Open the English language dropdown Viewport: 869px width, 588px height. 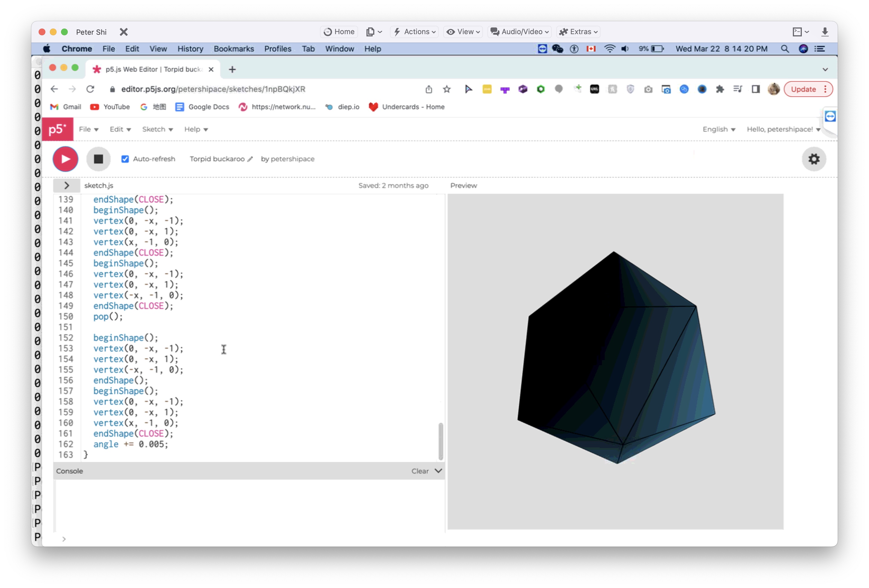pos(719,129)
